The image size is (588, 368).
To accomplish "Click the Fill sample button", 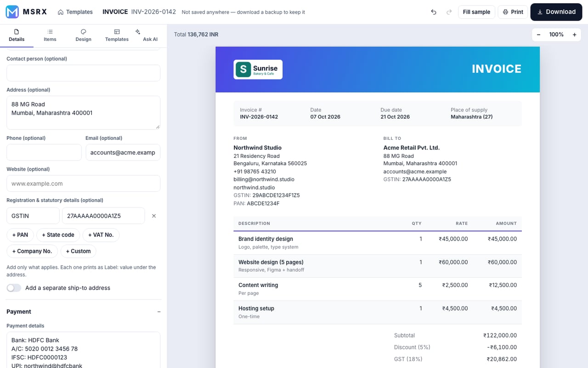I will point(476,12).
